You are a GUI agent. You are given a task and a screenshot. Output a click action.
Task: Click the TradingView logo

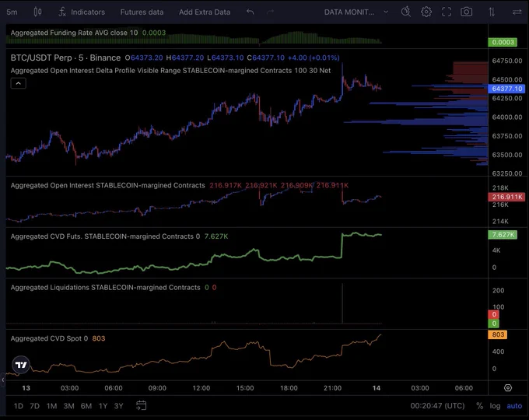pos(21,365)
